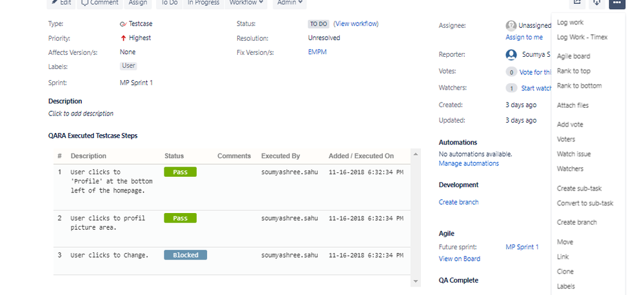Viewport: 644px width, 295px height.
Task: Open Manage automations link
Action: tap(469, 163)
